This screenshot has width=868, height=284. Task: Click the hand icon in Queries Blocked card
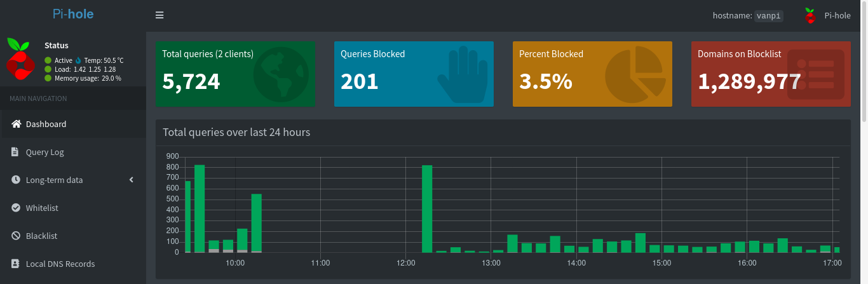(x=463, y=75)
